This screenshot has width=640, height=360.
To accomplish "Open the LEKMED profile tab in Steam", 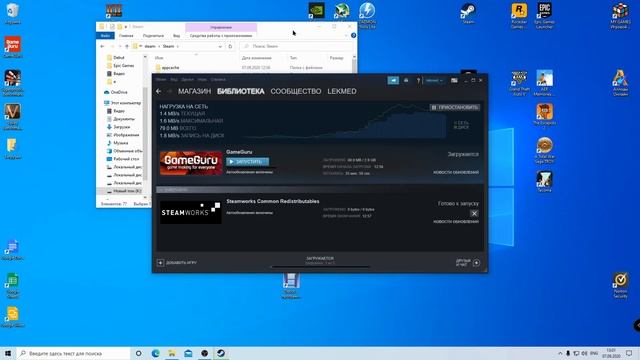I will 342,91.
